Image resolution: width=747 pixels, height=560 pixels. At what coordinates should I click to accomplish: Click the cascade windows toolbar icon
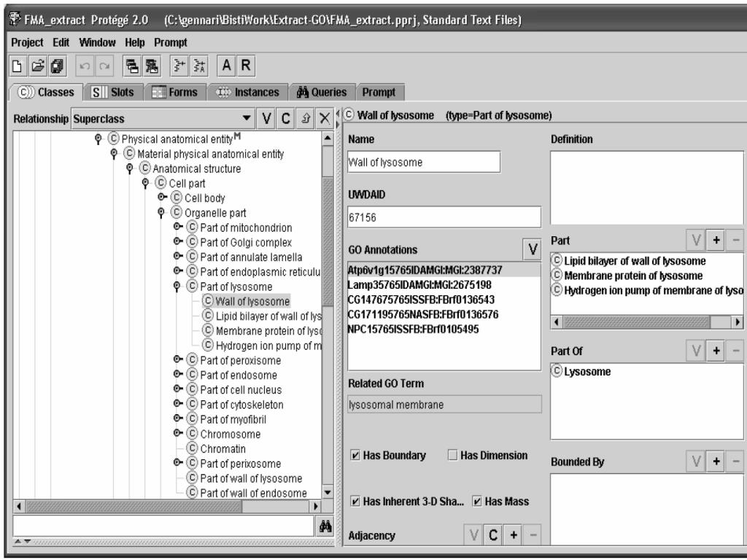(132, 66)
